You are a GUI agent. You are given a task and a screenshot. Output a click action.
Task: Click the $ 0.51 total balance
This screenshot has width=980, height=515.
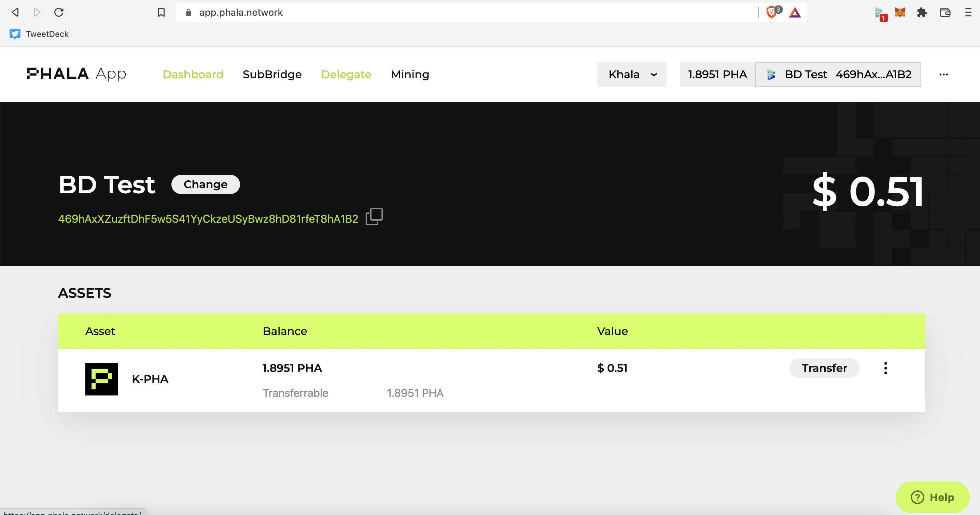click(x=868, y=191)
